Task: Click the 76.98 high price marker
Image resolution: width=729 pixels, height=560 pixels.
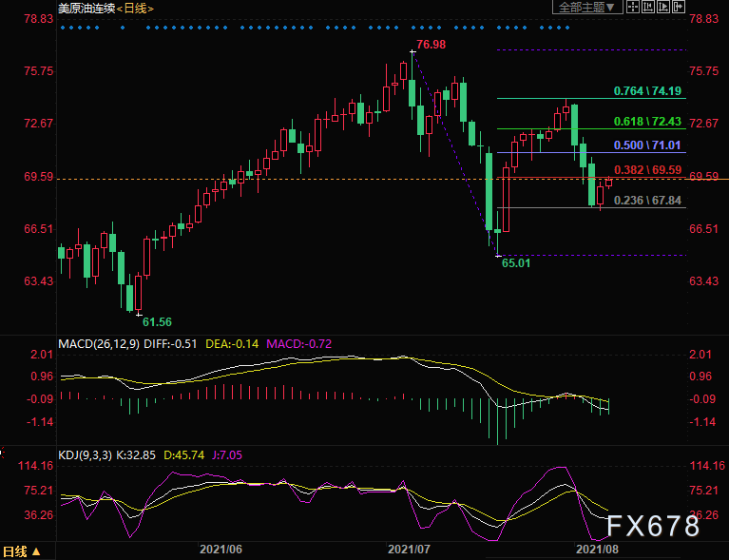Action: (431, 45)
